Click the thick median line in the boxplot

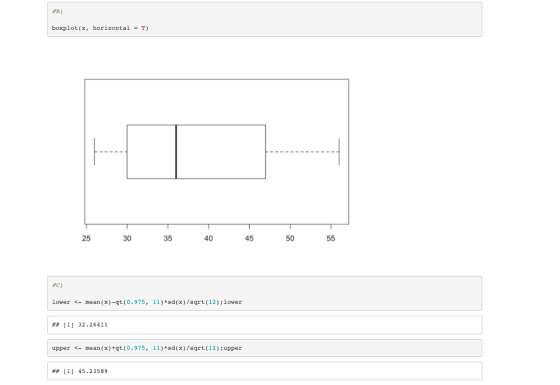point(176,152)
